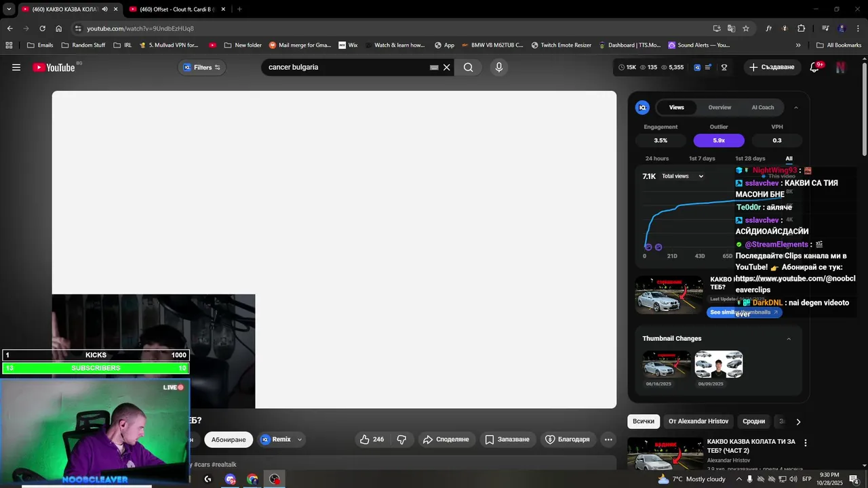Click the vidIQ blue logo in header stats
The height and width of the screenshot is (488, 868).
tap(697, 67)
